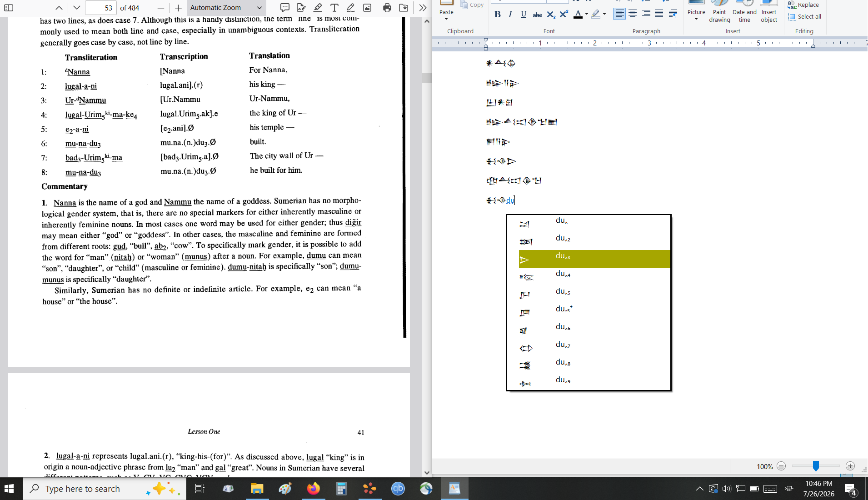The height and width of the screenshot is (500, 868).
Task: Show hidden system tray icons
Action: coord(699,489)
